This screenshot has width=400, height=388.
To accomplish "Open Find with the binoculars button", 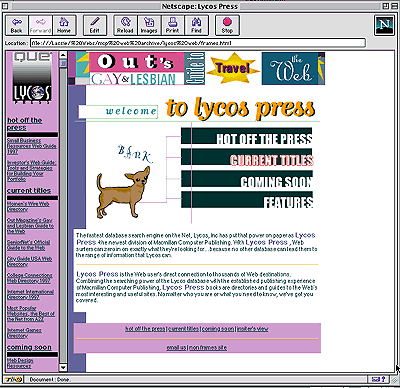I will coord(196,25).
